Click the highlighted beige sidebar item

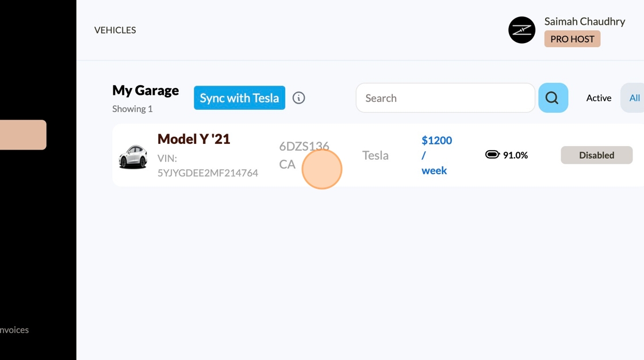[23, 135]
